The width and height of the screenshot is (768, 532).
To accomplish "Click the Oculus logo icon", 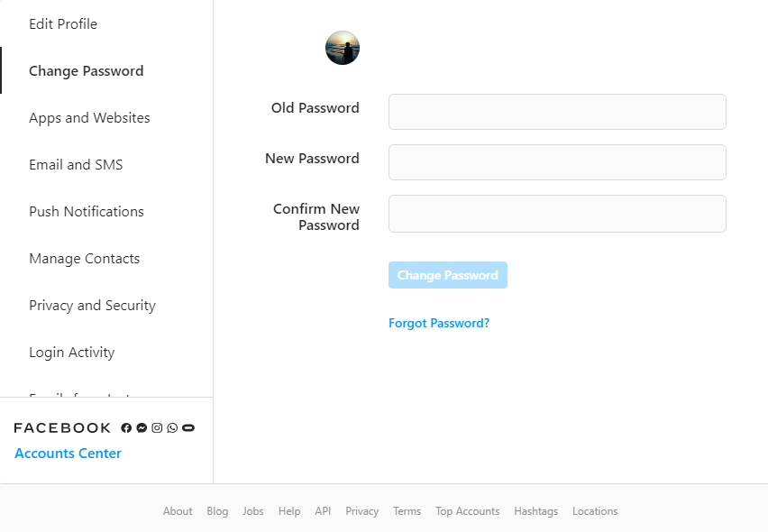I will click(188, 427).
